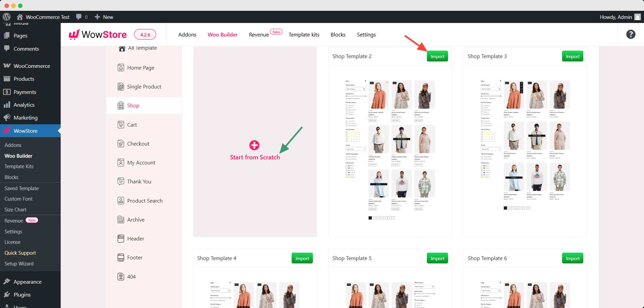The height and width of the screenshot is (308, 644).
Task: Click the WordPress logo icon
Action: click(7, 17)
